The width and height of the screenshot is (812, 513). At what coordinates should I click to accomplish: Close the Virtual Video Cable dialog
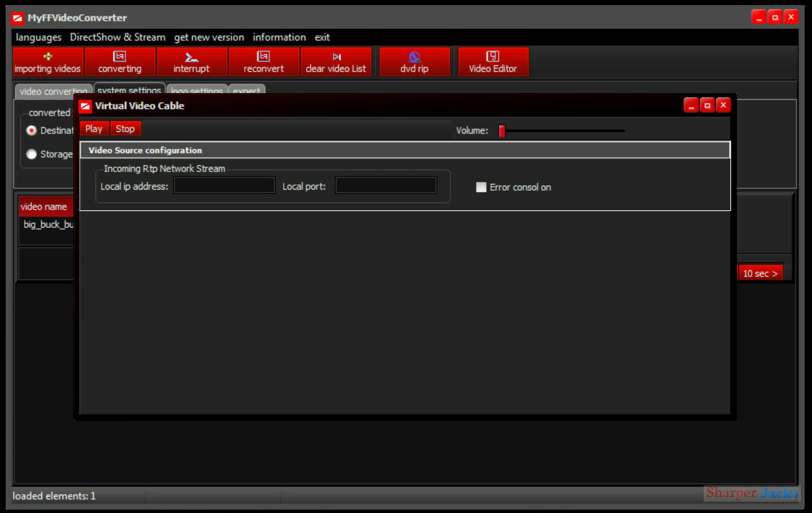click(x=723, y=106)
